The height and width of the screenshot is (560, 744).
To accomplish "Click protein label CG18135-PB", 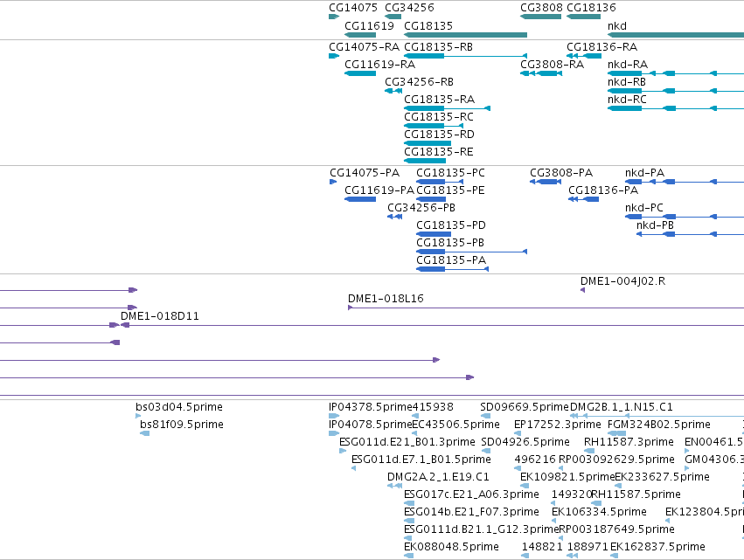I will pyautogui.click(x=450, y=243).
